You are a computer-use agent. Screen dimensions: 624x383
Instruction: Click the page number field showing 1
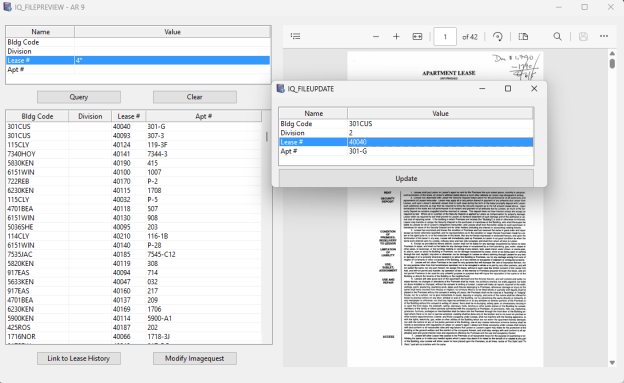click(x=445, y=37)
